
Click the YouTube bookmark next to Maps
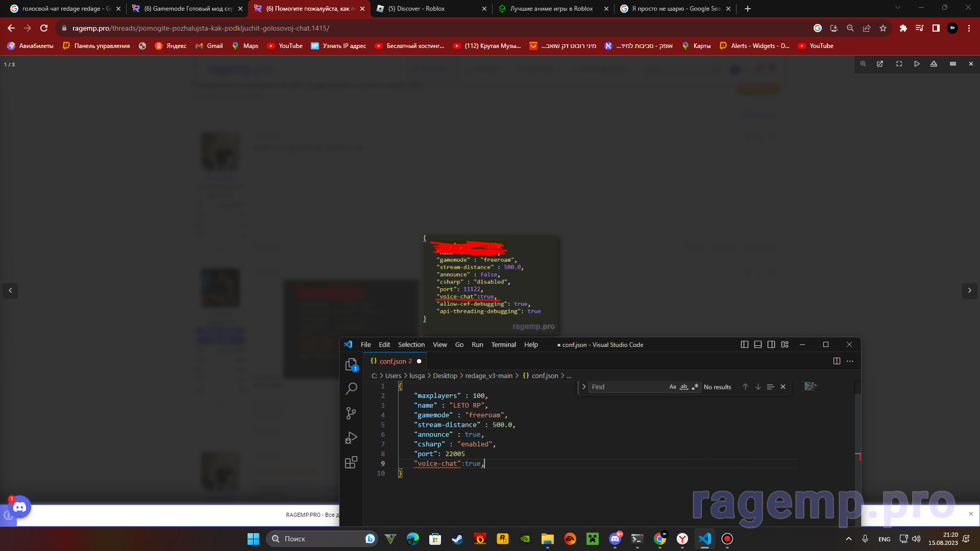pos(285,46)
